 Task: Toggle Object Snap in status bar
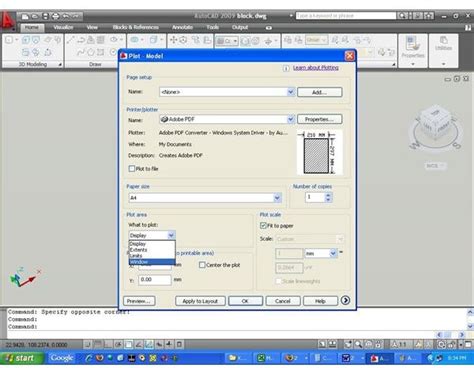tap(129, 344)
